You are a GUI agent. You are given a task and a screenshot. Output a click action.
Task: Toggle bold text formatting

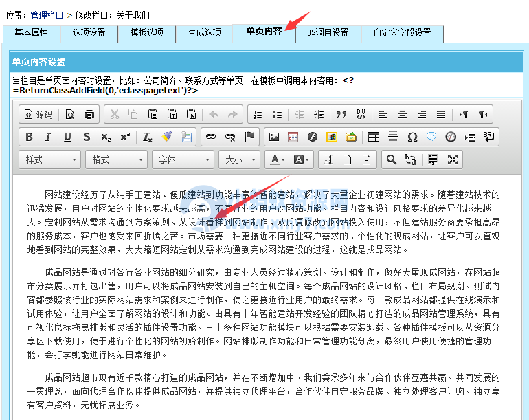point(29,137)
